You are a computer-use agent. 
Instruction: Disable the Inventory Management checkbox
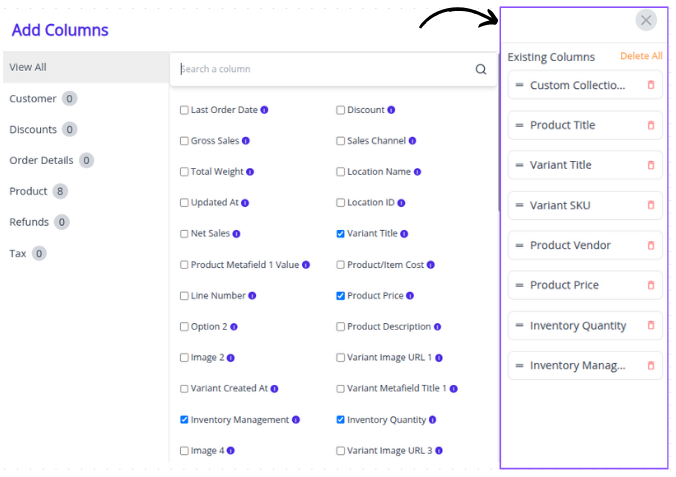pos(184,420)
